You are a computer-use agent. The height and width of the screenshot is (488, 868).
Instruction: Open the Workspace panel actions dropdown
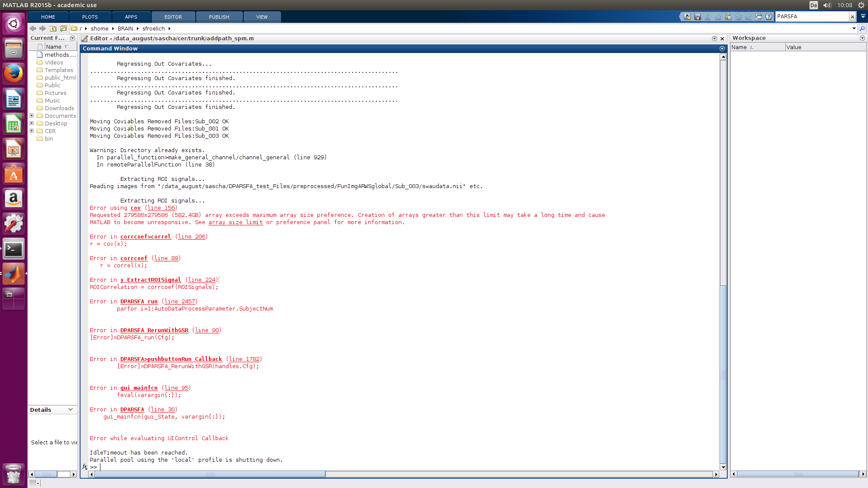coord(862,38)
